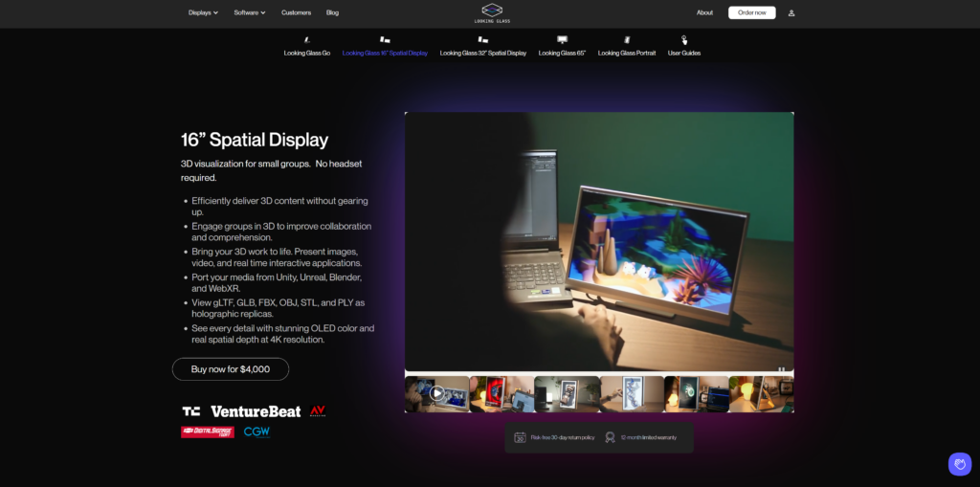Open the Customers page
The width and height of the screenshot is (980, 487).
coord(297,12)
